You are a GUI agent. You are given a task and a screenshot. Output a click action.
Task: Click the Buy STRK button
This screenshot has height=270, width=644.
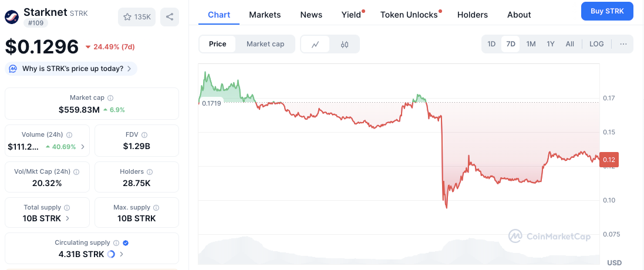[x=607, y=11]
